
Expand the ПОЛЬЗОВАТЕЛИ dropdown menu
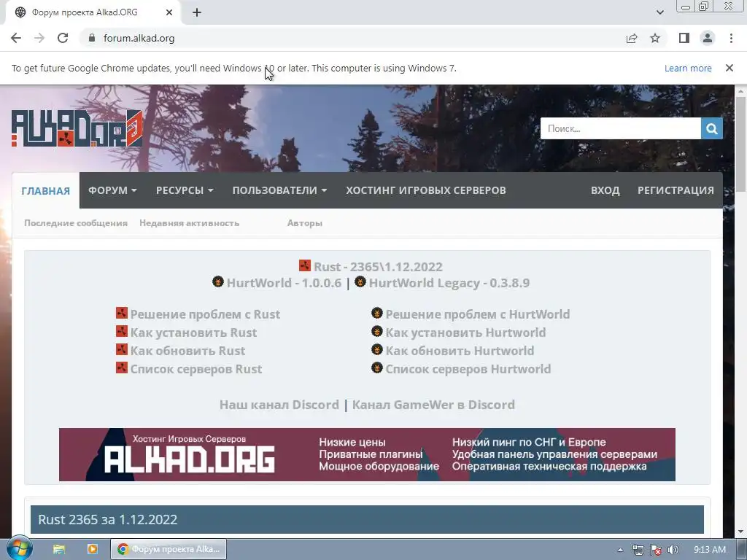[279, 190]
